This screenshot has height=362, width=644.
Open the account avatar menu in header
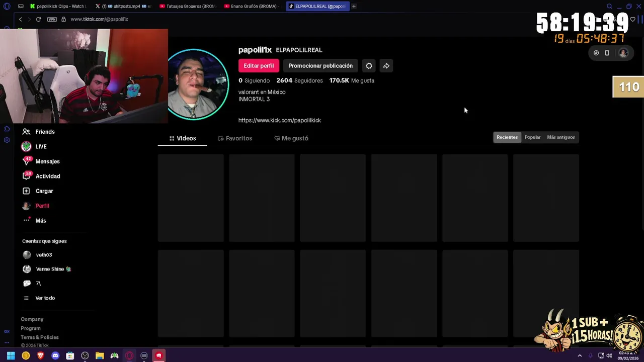tap(623, 53)
